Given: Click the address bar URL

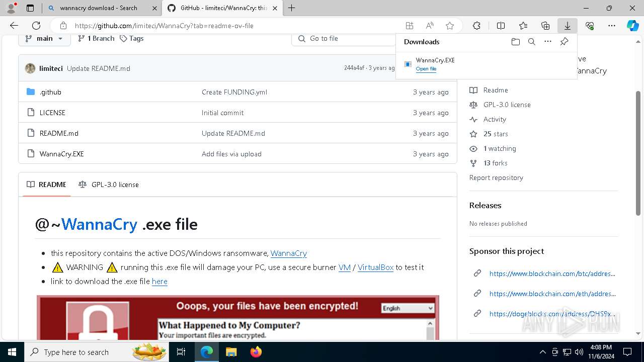Looking at the screenshot, I should coord(164,26).
